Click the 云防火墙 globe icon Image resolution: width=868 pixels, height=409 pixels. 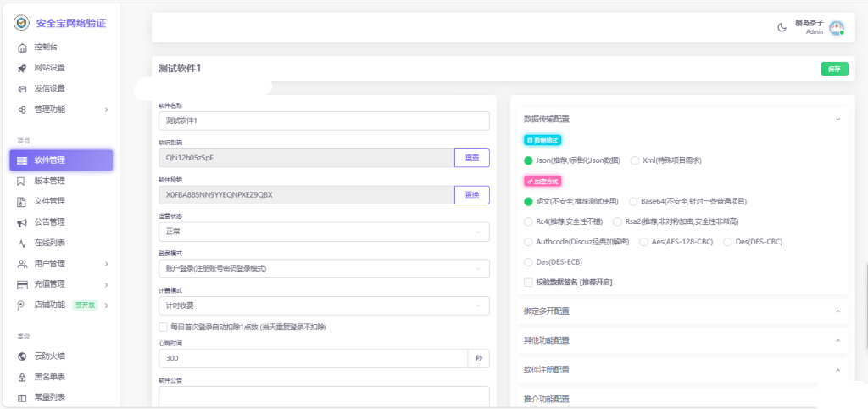click(22, 356)
